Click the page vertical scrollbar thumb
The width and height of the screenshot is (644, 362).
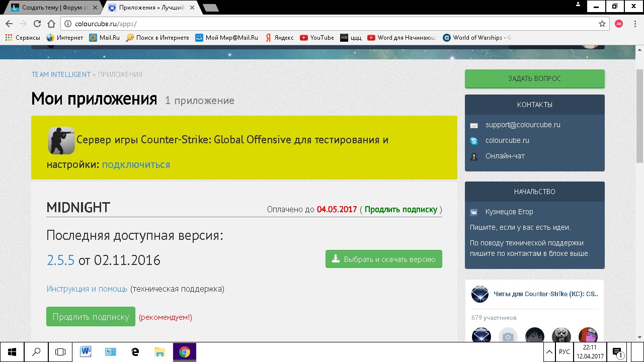coord(639,116)
